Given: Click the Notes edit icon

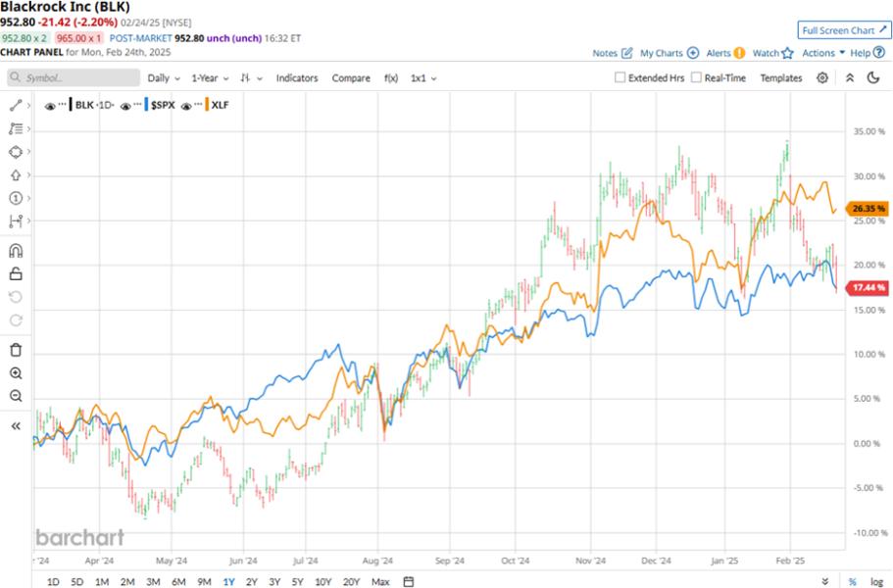Looking at the screenshot, I should [627, 53].
